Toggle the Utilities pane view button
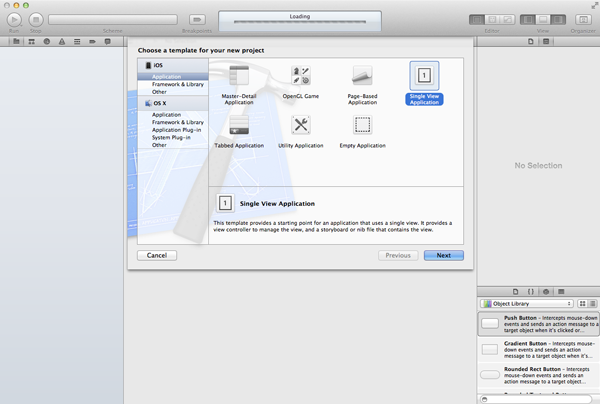 558,20
